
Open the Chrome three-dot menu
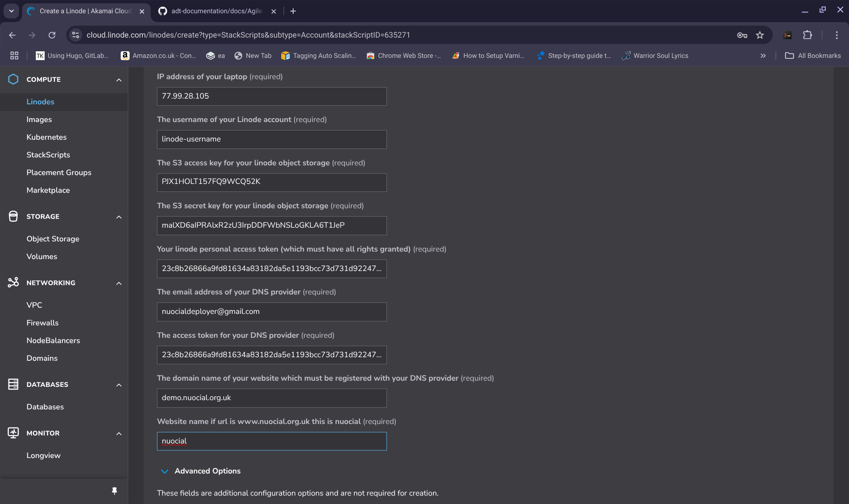pyautogui.click(x=837, y=35)
